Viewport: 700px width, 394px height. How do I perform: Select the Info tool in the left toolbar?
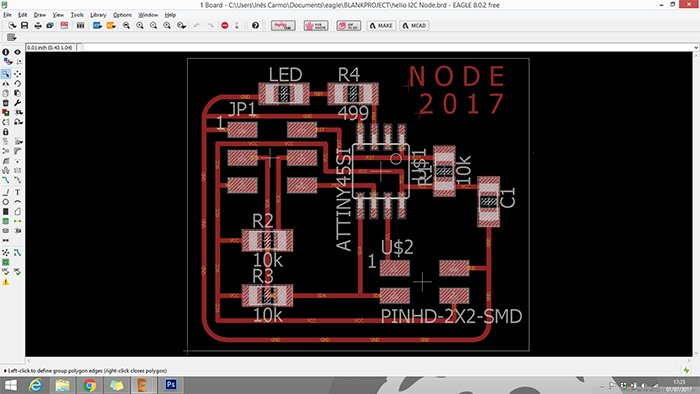pos(6,52)
